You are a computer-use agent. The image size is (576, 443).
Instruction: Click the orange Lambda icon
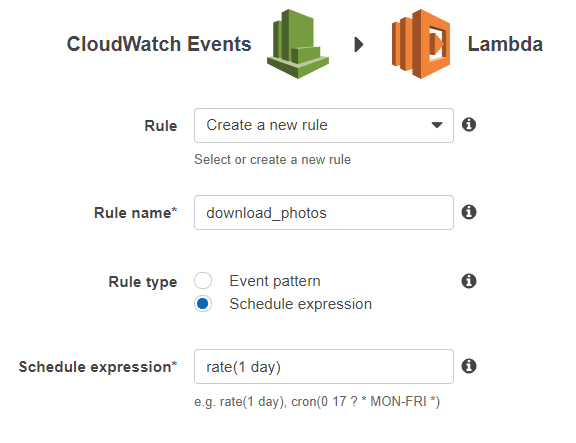pyautogui.click(x=421, y=44)
